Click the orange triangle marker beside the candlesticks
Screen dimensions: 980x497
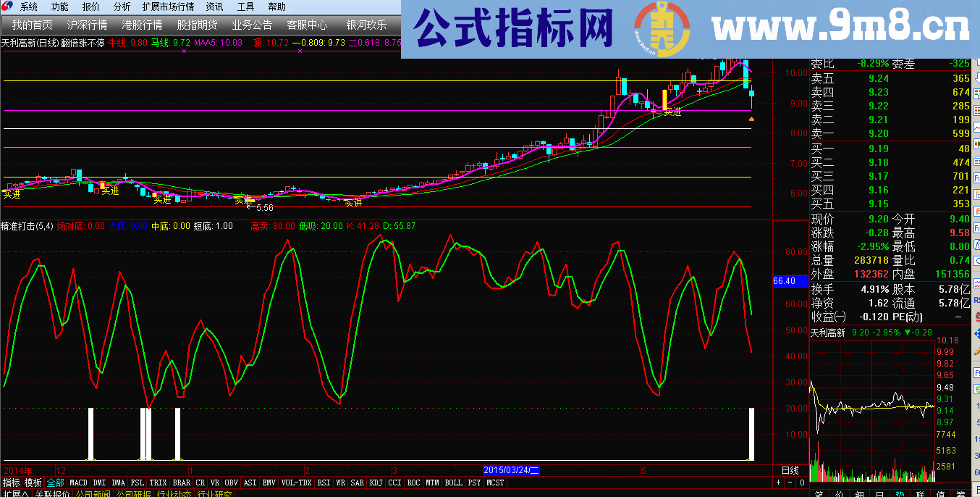click(751, 118)
